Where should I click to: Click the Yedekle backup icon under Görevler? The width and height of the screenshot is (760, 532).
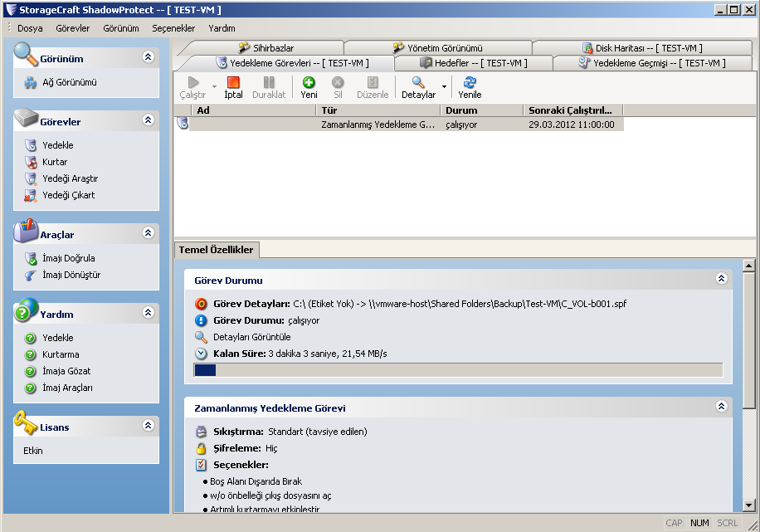pyautogui.click(x=31, y=145)
